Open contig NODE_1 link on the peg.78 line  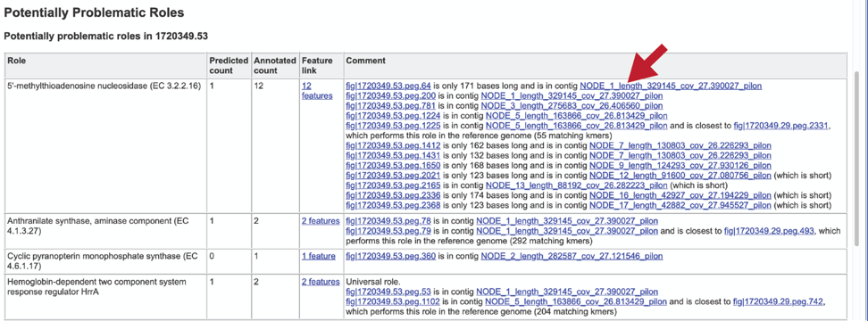point(567,221)
